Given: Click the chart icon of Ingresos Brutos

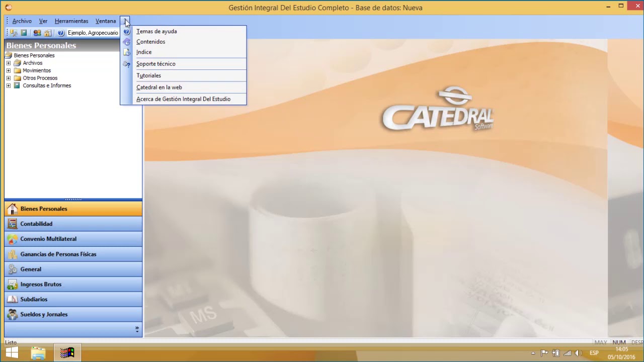Looking at the screenshot, I should tap(13, 284).
